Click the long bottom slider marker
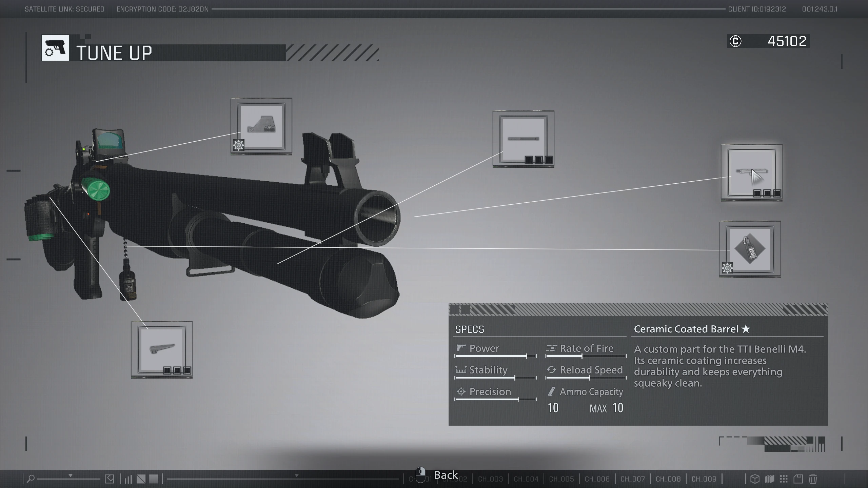The image size is (868, 488). [296, 475]
